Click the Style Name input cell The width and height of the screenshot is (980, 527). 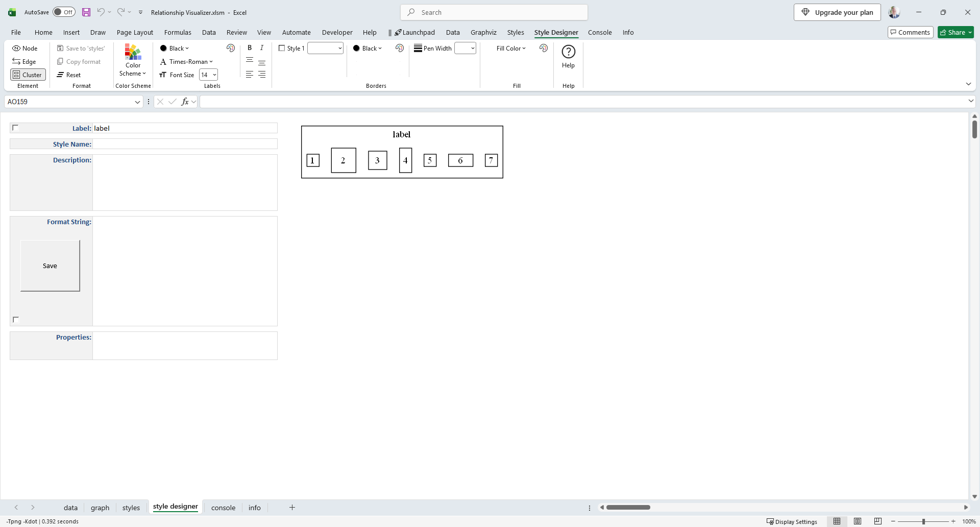point(185,144)
